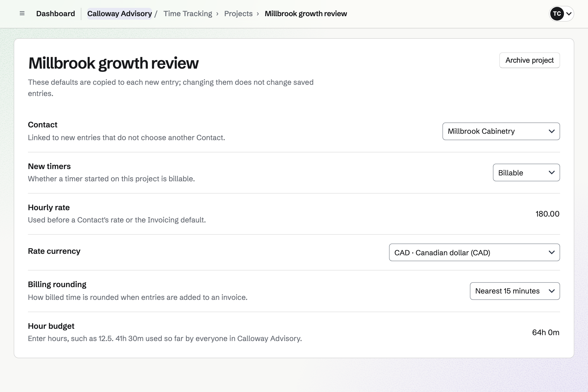Click the Rate currency label
This screenshot has width=588, height=392.
pyautogui.click(x=54, y=251)
